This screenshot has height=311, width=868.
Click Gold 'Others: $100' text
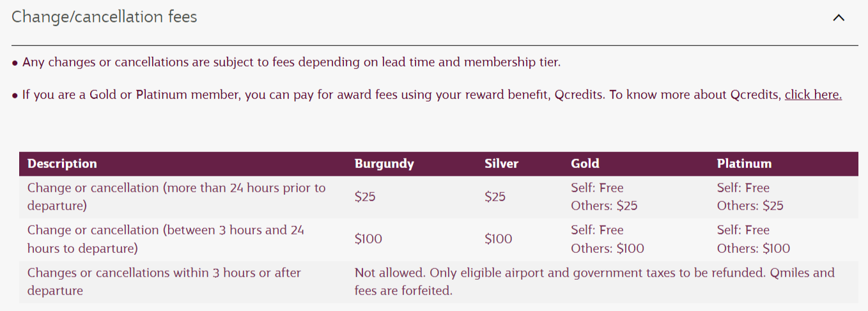(x=607, y=248)
